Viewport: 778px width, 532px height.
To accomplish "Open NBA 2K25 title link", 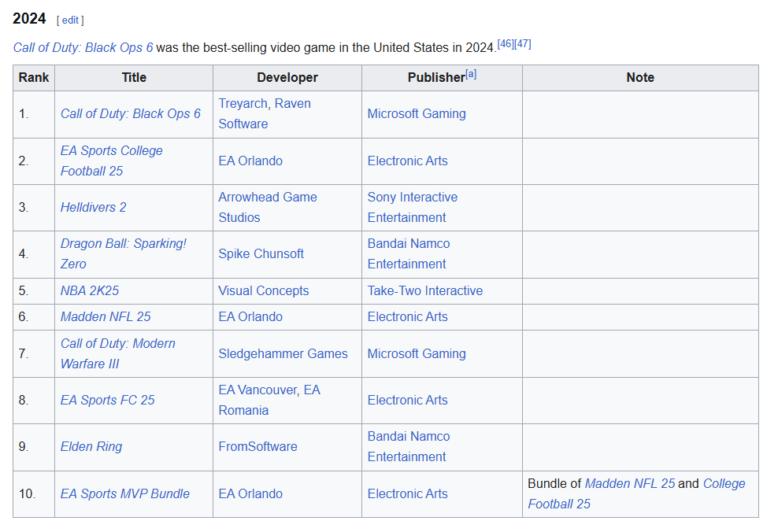I will click(90, 291).
